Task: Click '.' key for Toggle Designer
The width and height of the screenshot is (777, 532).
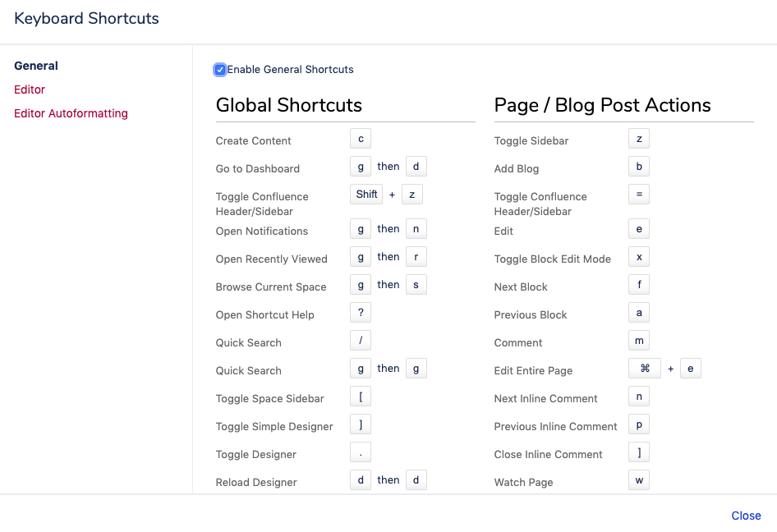Action: (x=361, y=452)
